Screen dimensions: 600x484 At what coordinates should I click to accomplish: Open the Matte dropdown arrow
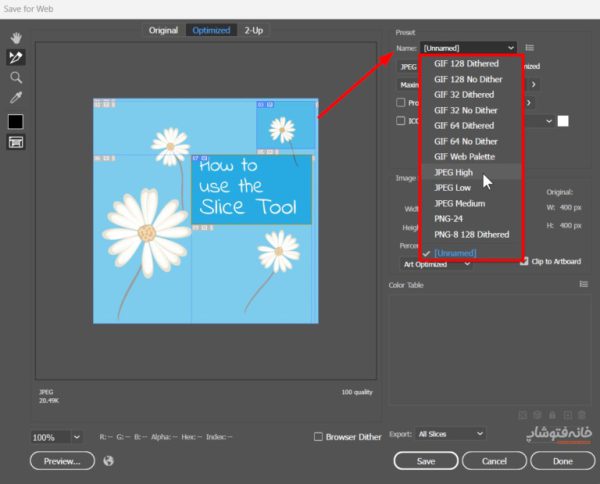pos(549,121)
